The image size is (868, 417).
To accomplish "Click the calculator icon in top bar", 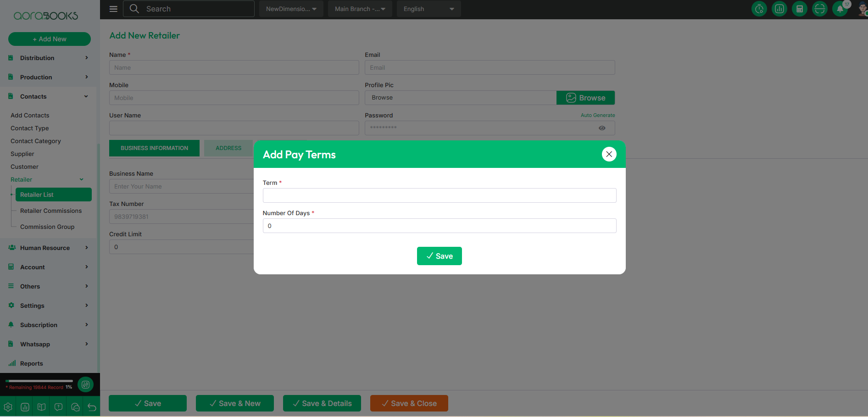I will click(800, 9).
